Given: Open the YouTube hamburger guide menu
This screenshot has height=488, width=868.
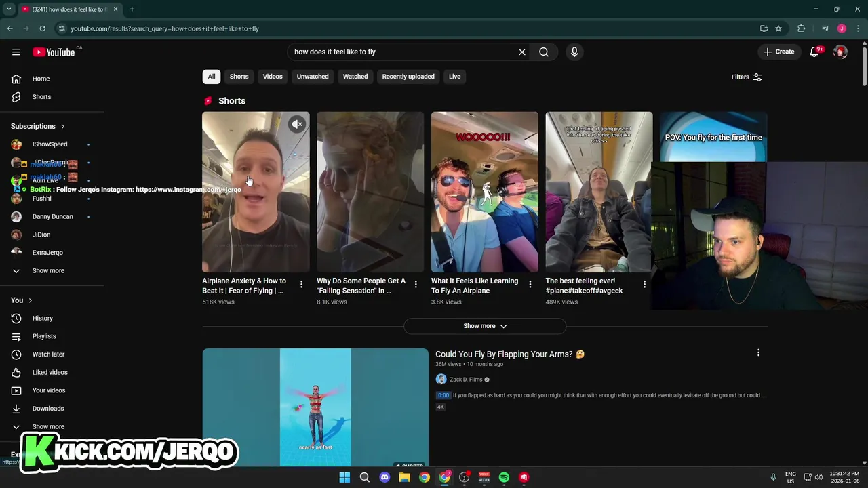Looking at the screenshot, I should [16, 52].
